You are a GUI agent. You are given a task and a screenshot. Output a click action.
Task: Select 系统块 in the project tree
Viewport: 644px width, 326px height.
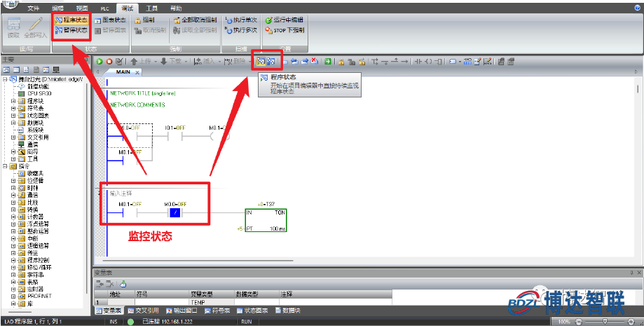pyautogui.click(x=34, y=130)
